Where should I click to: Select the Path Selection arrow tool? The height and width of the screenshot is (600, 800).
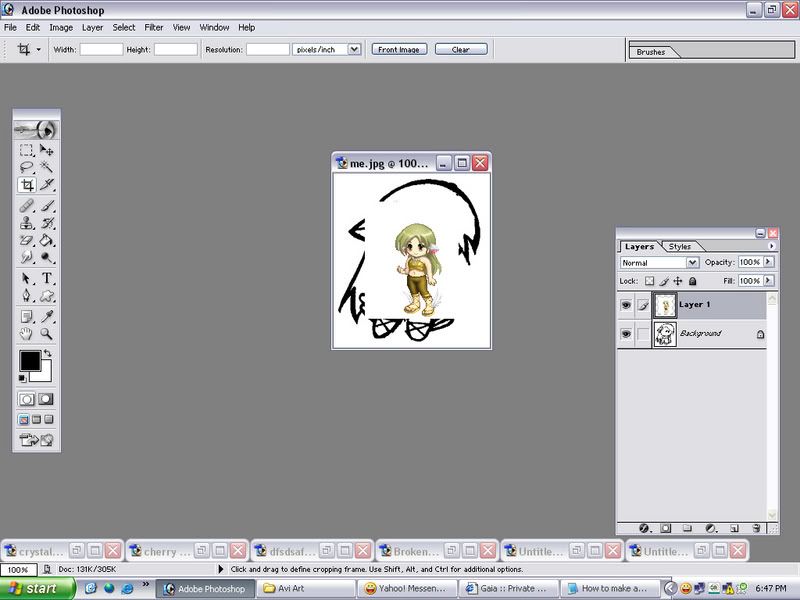point(27,278)
